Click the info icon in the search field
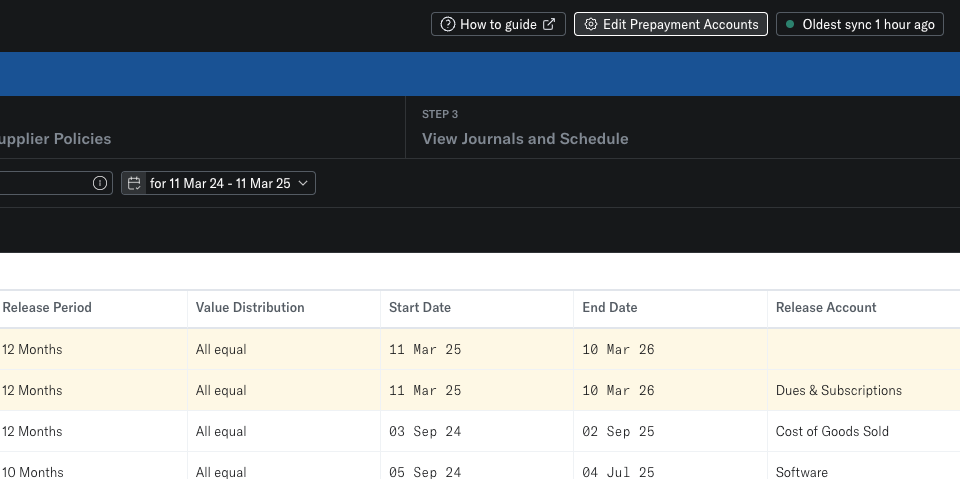The image size is (960, 479). (100, 183)
